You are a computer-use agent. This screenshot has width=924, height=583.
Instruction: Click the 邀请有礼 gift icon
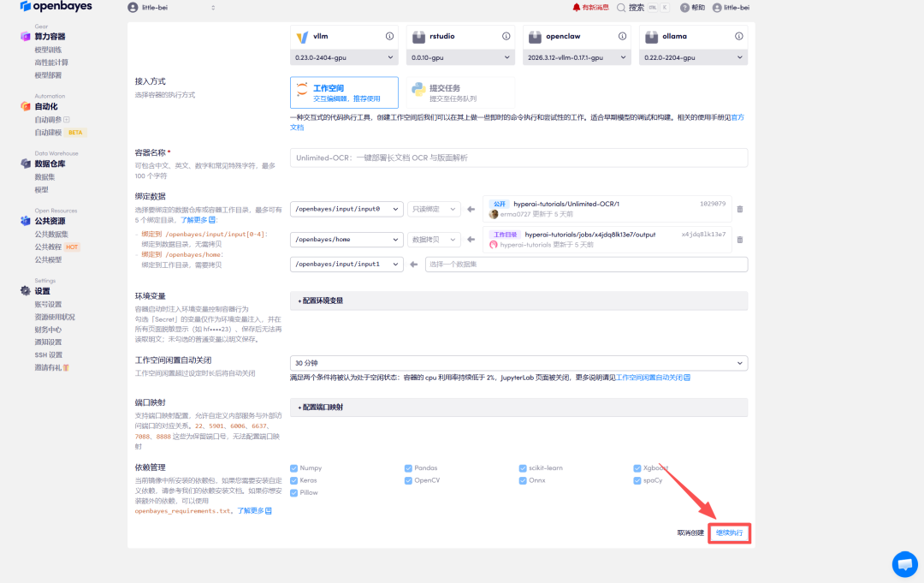pos(66,368)
